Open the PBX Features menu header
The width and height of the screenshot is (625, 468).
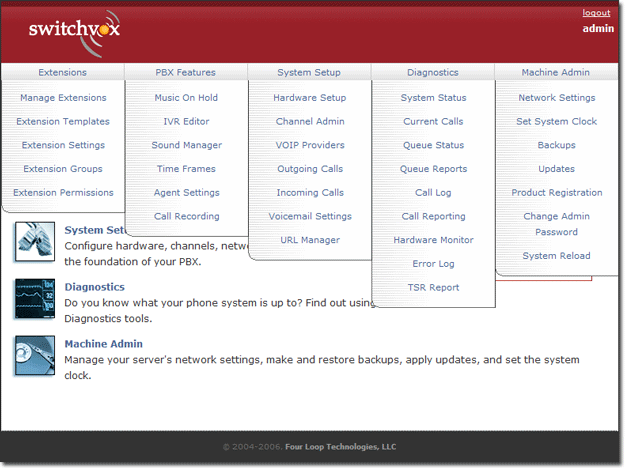point(186,72)
